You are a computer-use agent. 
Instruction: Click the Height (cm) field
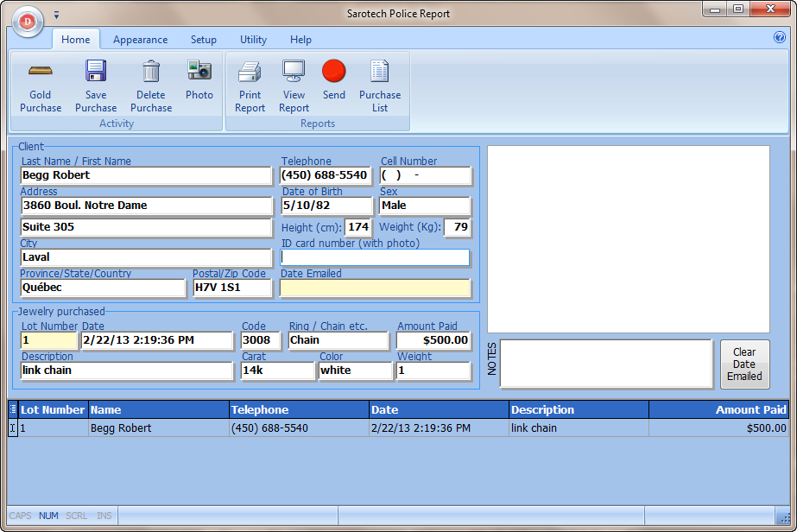(x=357, y=227)
